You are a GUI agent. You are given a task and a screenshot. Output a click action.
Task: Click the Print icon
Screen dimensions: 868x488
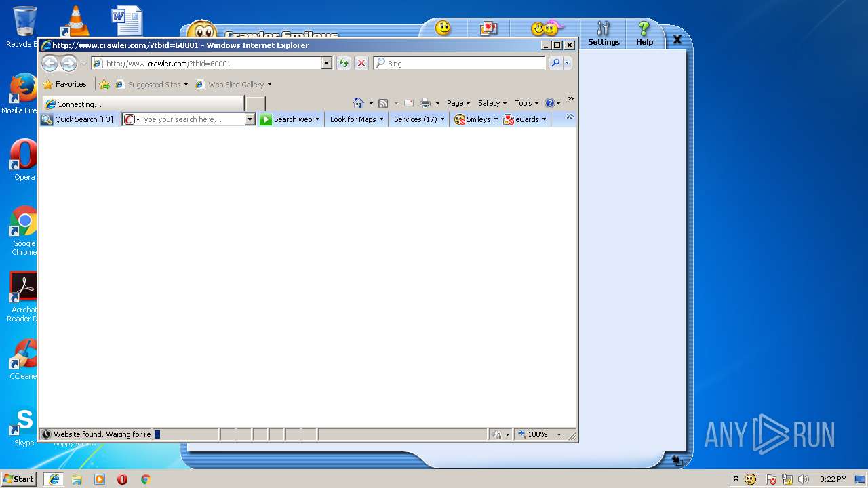pos(425,103)
